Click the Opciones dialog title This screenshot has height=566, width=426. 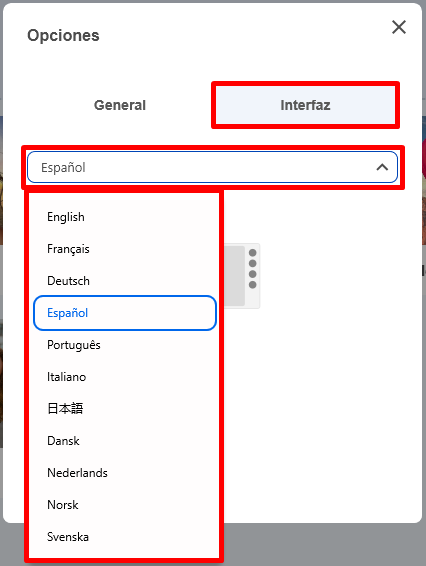coord(63,35)
